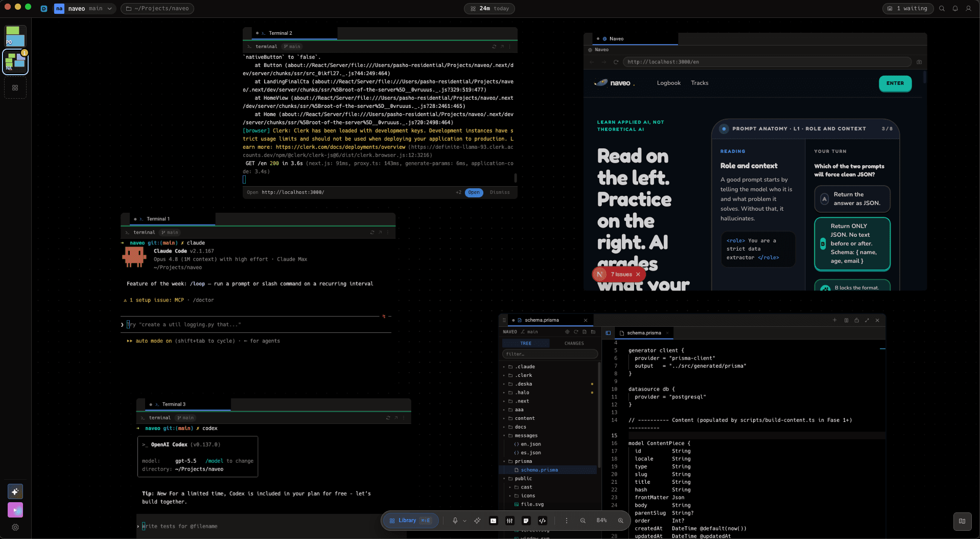The image size is (980, 539).
Task: Choose answer B 'Return ONLY JSON'
Action: coord(852,244)
